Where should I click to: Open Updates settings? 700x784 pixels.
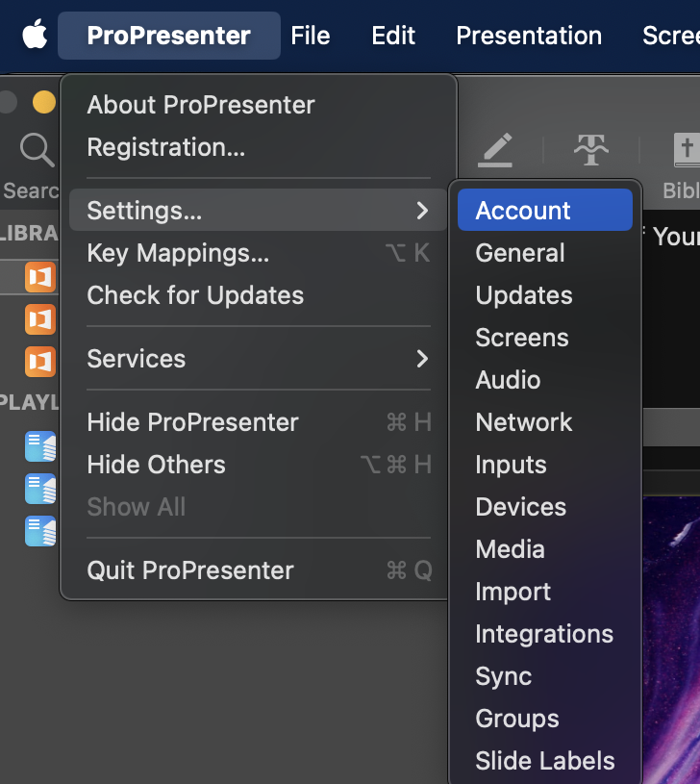[545, 295]
